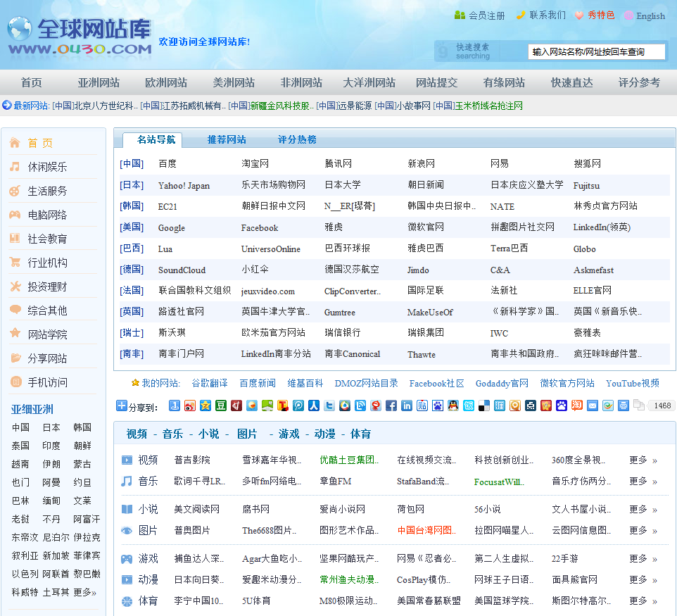The image size is (677, 616).
Task: Click the phone icon next to 联系我们
Action: [x=521, y=15]
